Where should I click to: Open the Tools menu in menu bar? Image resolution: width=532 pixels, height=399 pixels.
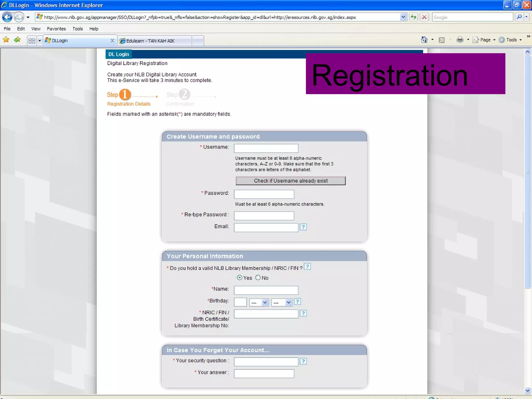tap(78, 29)
